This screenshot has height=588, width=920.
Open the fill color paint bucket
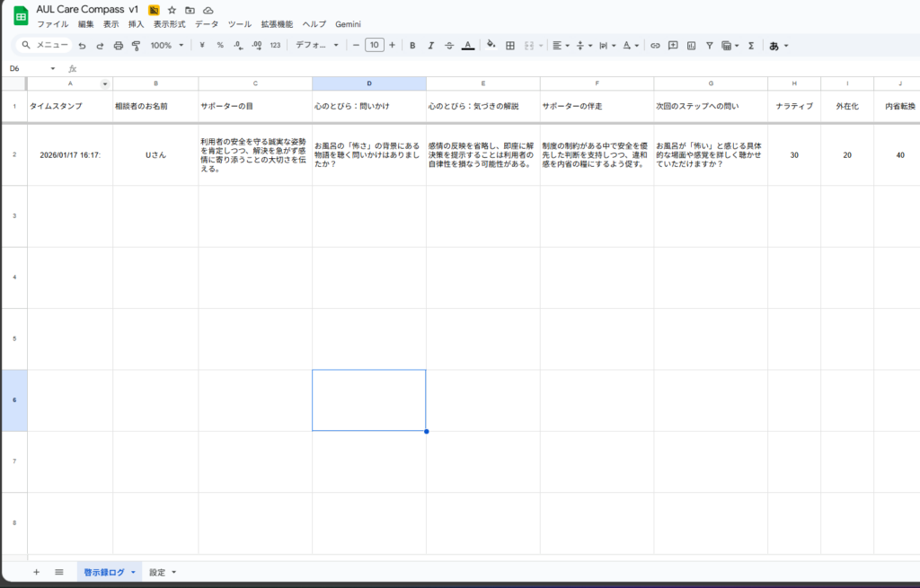[x=491, y=45]
